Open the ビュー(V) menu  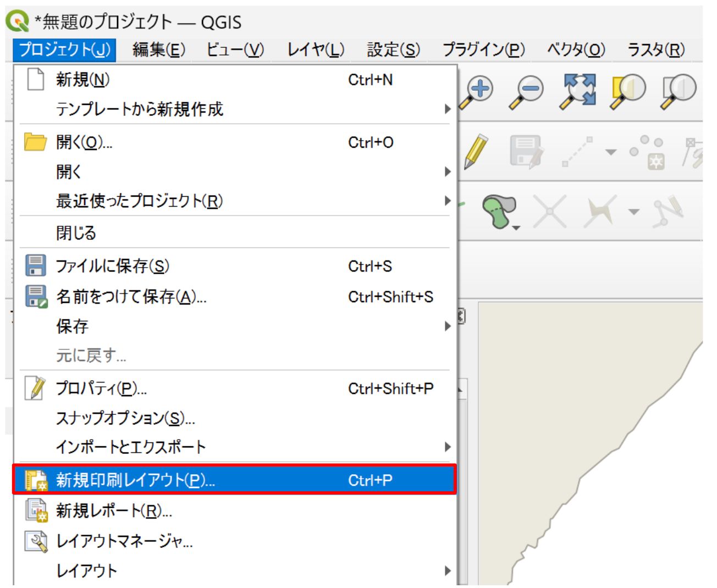coord(235,50)
